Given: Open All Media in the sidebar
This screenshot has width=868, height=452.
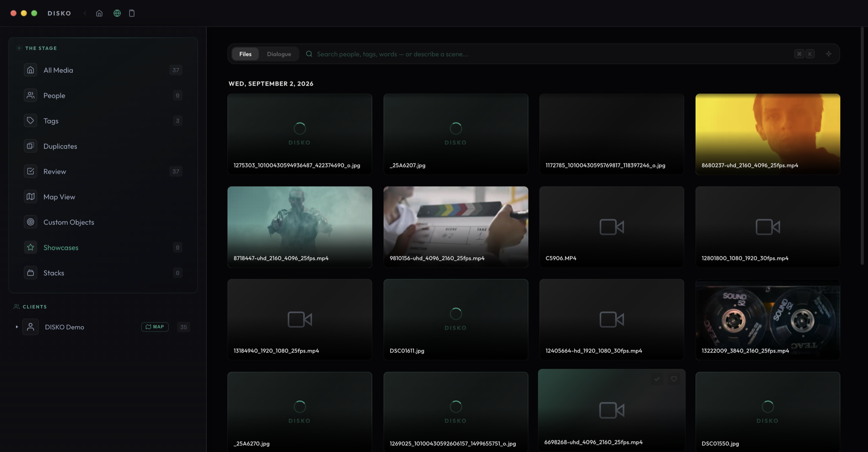Looking at the screenshot, I should [103, 70].
